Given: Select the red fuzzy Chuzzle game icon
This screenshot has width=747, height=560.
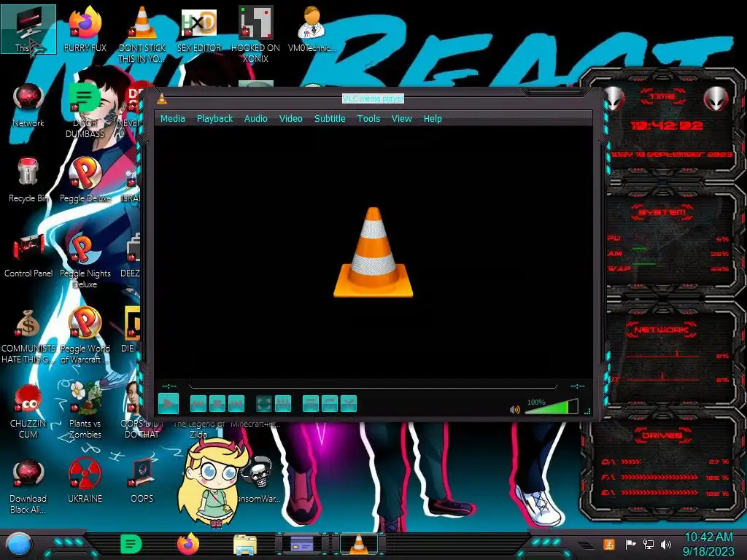Looking at the screenshot, I should tap(28, 411).
